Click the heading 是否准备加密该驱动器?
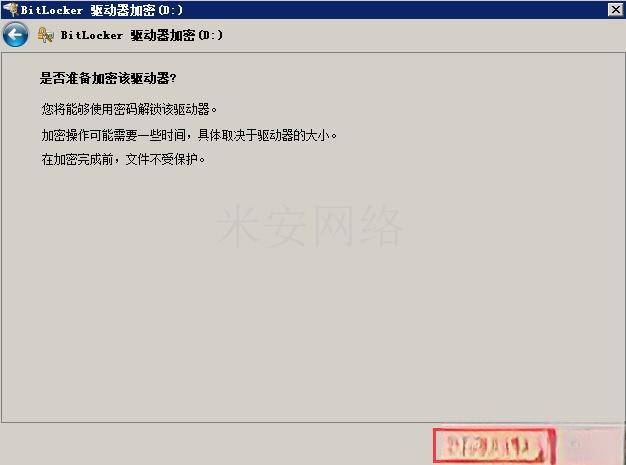This screenshot has width=626, height=465. pyautogui.click(x=108, y=78)
